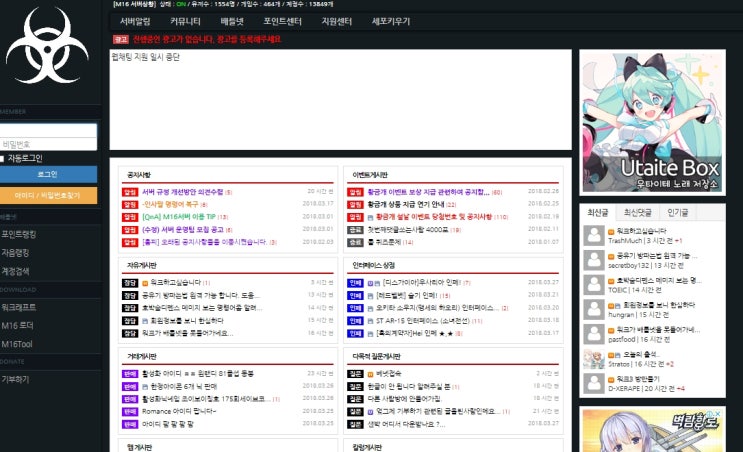Open 기부하기 donate link in sidebar
The height and width of the screenshot is (452, 743).
tap(15, 380)
